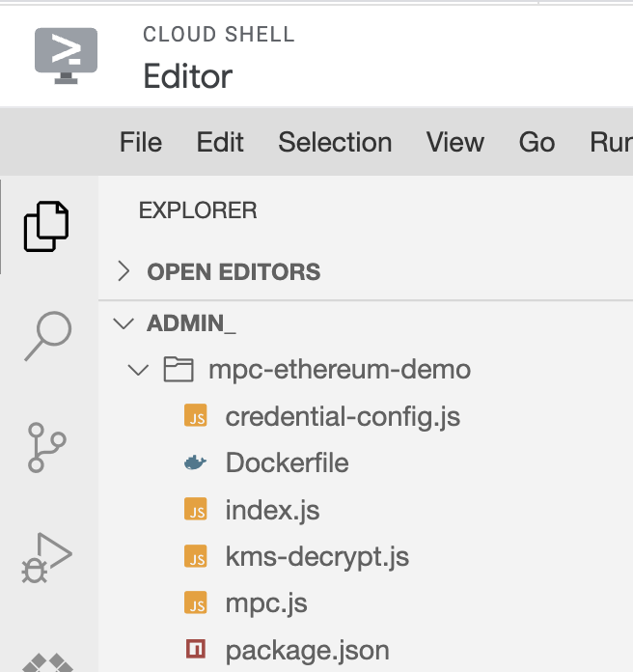The height and width of the screenshot is (672, 633).
Task: Open the Cloud Code diamonds icon
Action: pyautogui.click(x=47, y=662)
